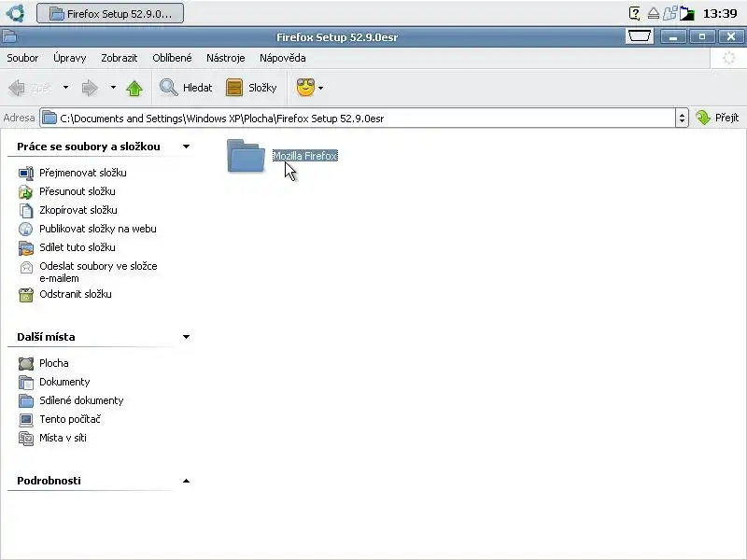Open the Hledat search tool
Image resolution: width=747 pixels, height=560 pixels.
click(x=186, y=88)
